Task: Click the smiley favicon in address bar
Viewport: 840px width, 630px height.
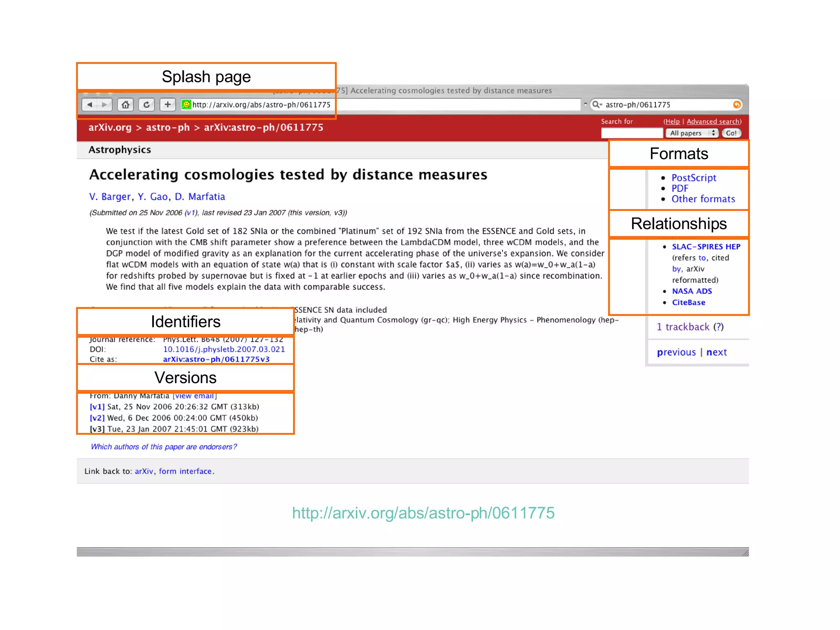Action: coord(186,104)
